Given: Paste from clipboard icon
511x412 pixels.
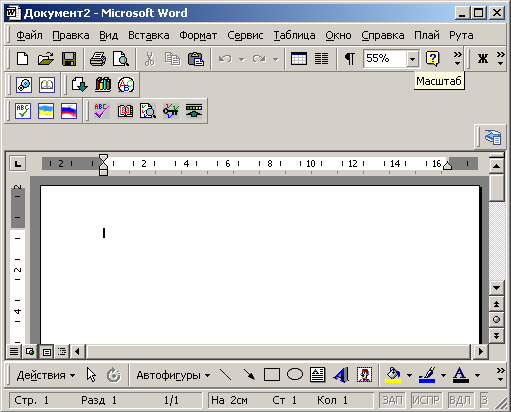Looking at the screenshot, I should pos(196,59).
